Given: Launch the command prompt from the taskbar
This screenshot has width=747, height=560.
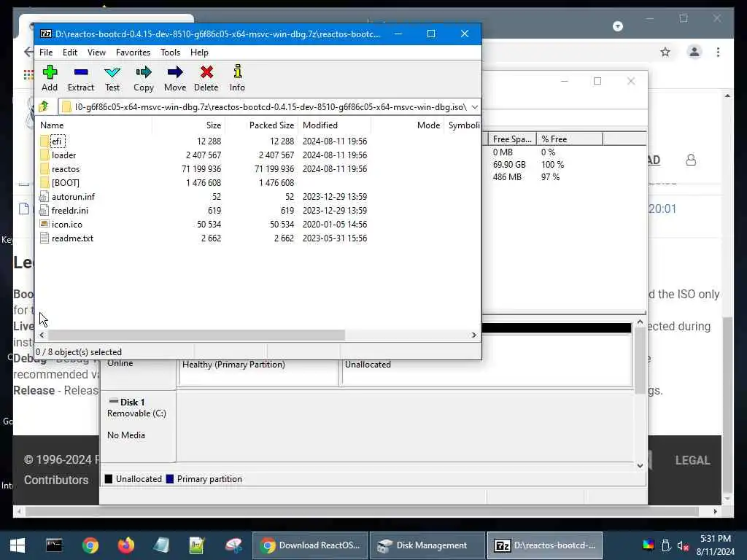Looking at the screenshot, I should tap(54, 545).
